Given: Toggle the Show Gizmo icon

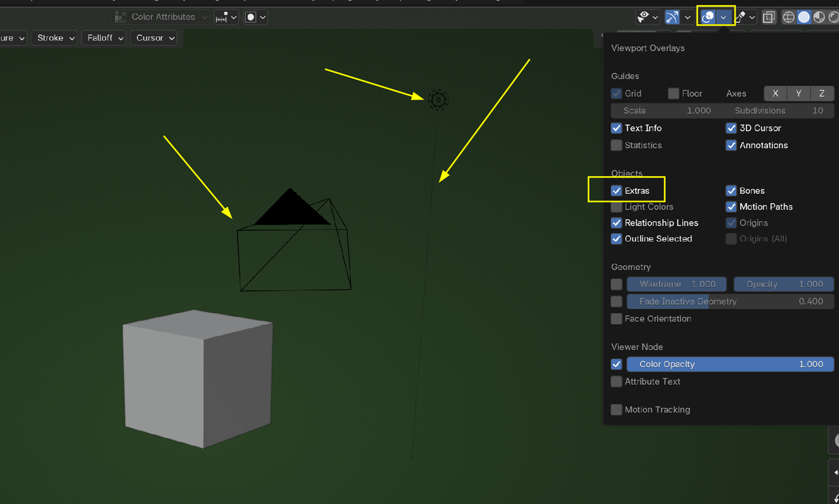Looking at the screenshot, I should 672,17.
